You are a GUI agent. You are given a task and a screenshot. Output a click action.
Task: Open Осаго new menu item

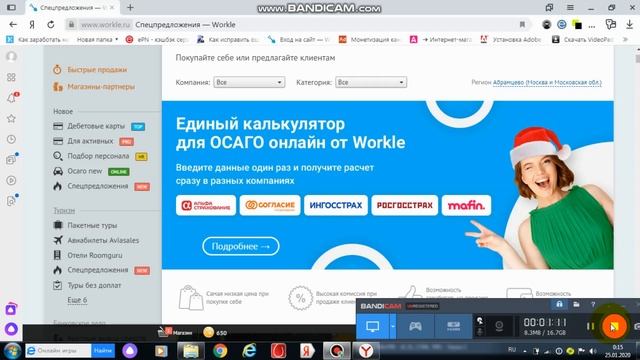[x=84, y=171]
